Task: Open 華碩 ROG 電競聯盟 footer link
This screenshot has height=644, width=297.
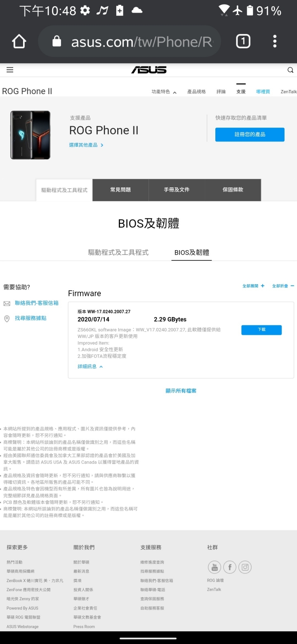Action: [x=24, y=617]
